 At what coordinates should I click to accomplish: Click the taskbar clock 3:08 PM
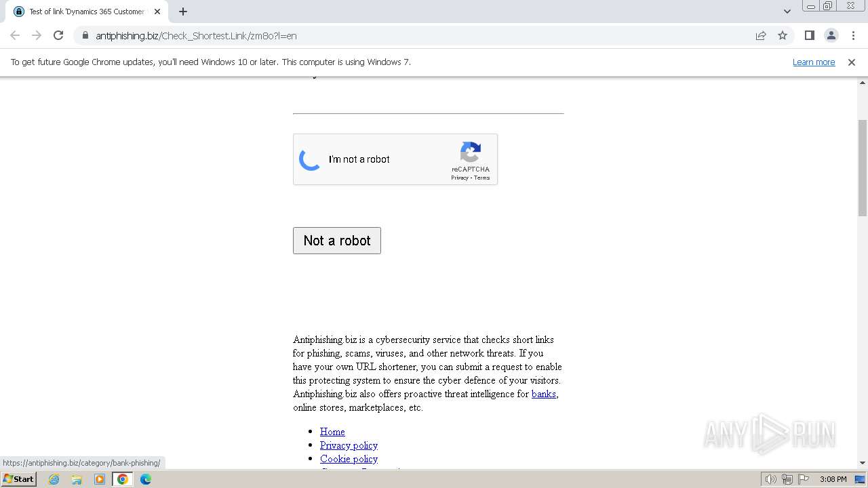(x=833, y=479)
